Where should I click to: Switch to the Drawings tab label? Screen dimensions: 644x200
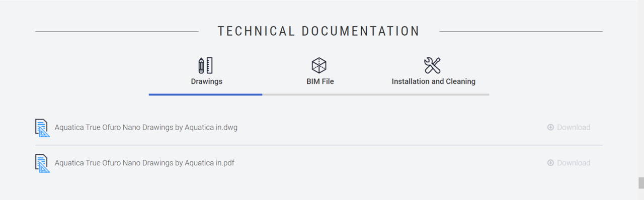(x=207, y=81)
